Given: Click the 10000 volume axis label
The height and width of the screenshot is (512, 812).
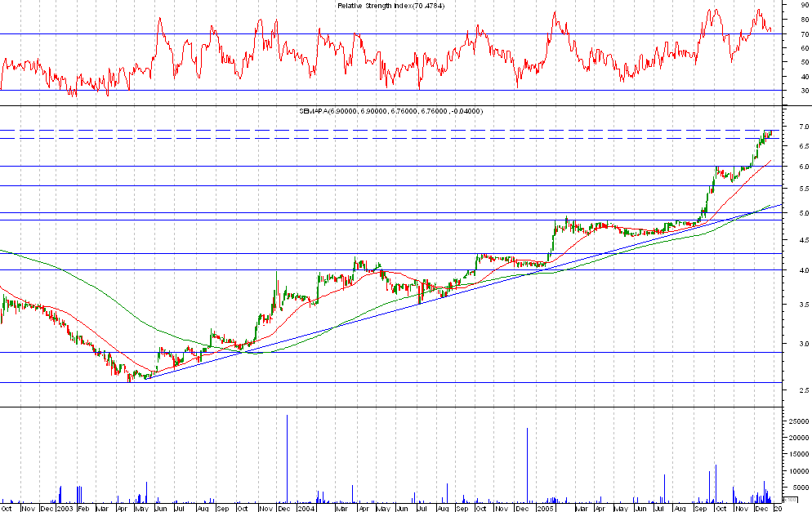Looking at the screenshot, I should pyautogui.click(x=797, y=471).
